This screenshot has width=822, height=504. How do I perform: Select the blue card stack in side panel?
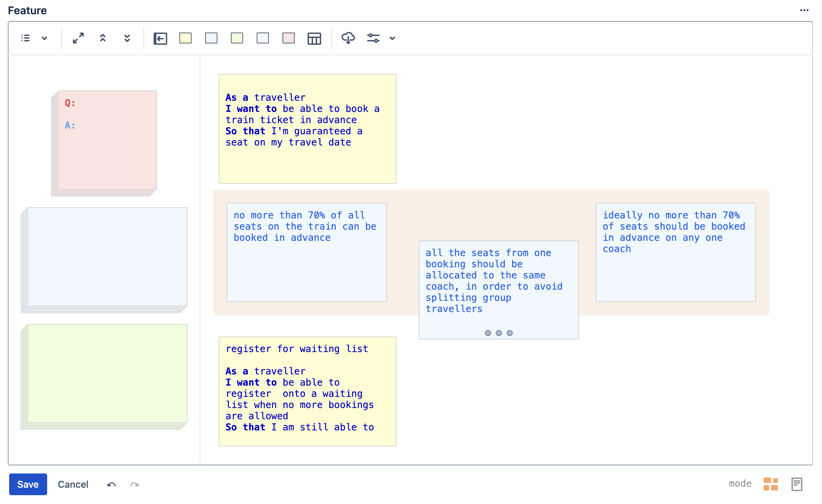(104, 260)
